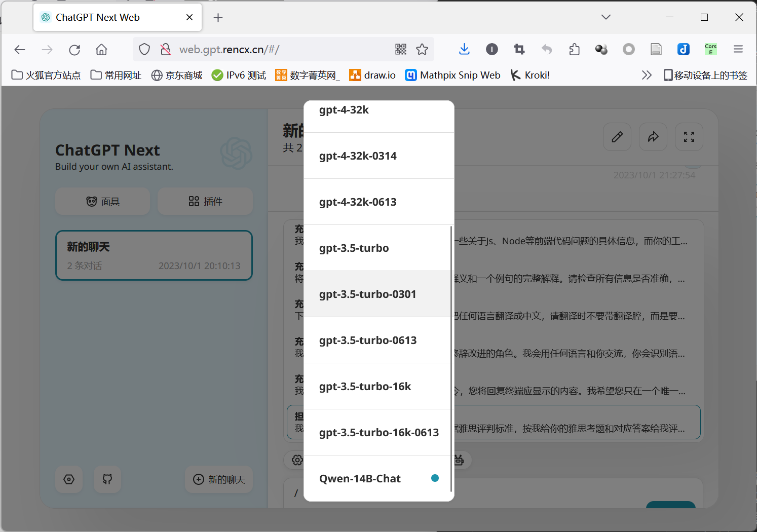Click the crop screenshot toolbar icon
757x532 pixels.
pyautogui.click(x=519, y=49)
